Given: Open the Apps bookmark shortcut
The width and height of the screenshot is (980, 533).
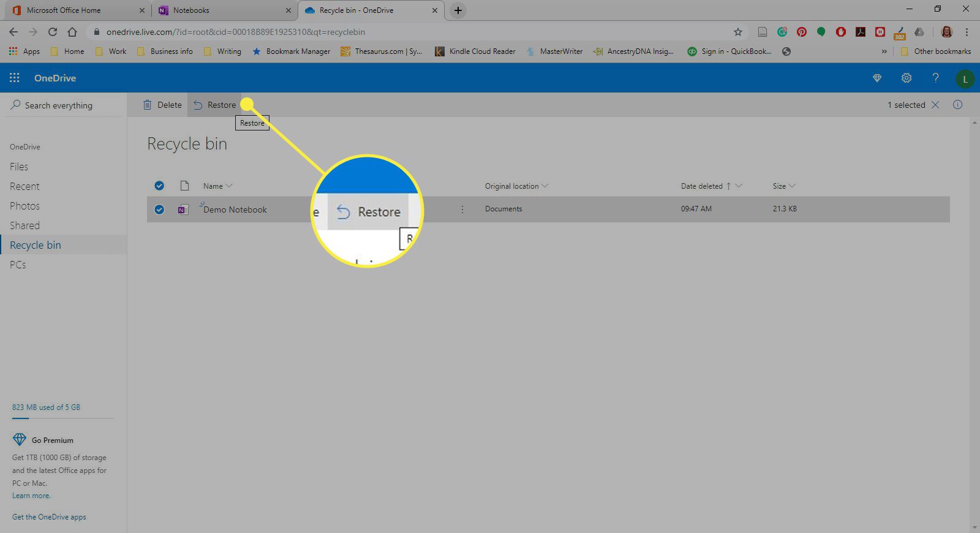Looking at the screenshot, I should point(24,51).
